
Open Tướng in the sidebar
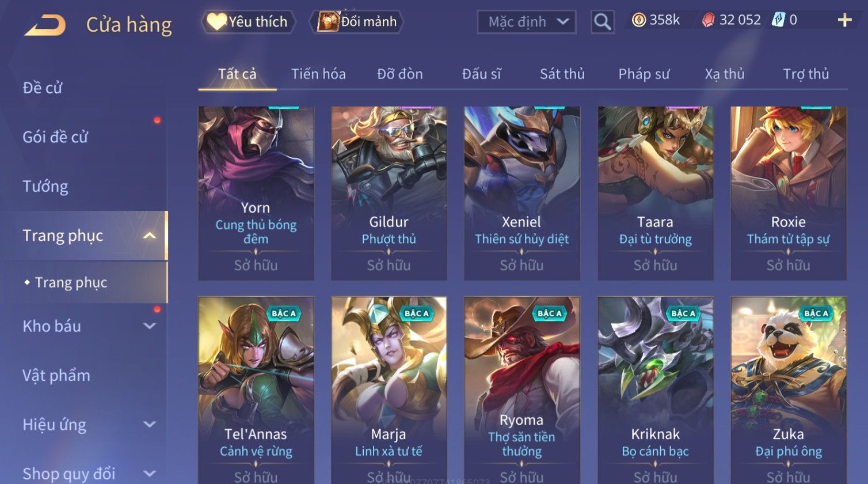(x=45, y=187)
